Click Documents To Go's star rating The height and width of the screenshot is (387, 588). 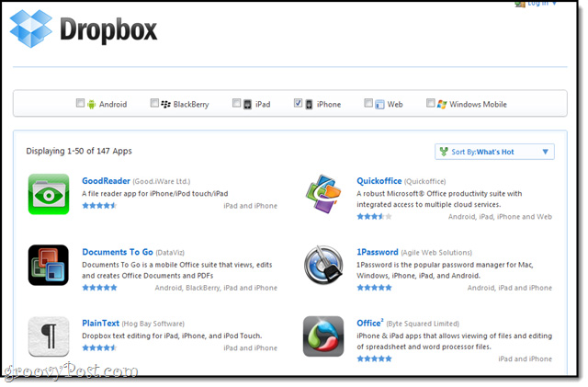click(99, 288)
